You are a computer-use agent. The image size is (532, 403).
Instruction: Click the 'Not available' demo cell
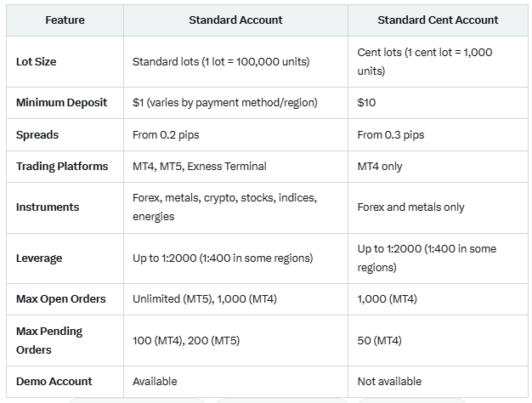[x=389, y=381]
